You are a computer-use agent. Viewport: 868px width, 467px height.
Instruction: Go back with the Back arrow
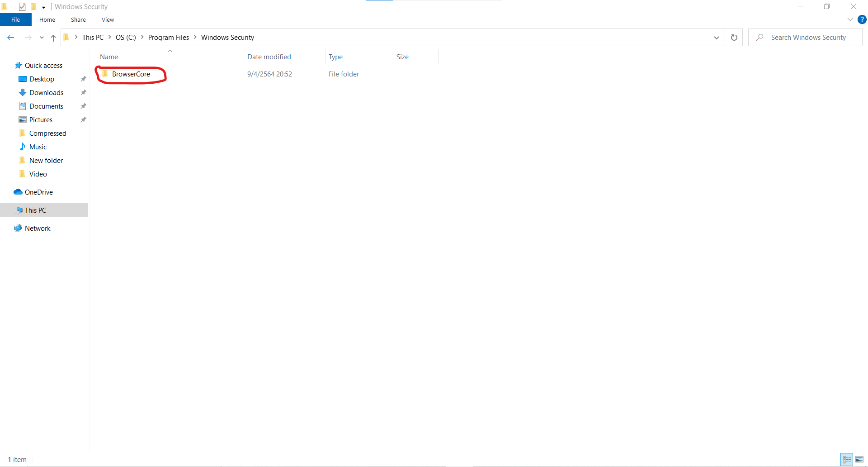click(11, 38)
